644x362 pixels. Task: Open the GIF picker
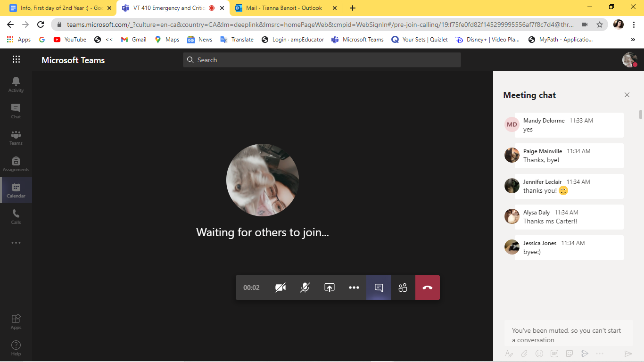tap(554, 353)
